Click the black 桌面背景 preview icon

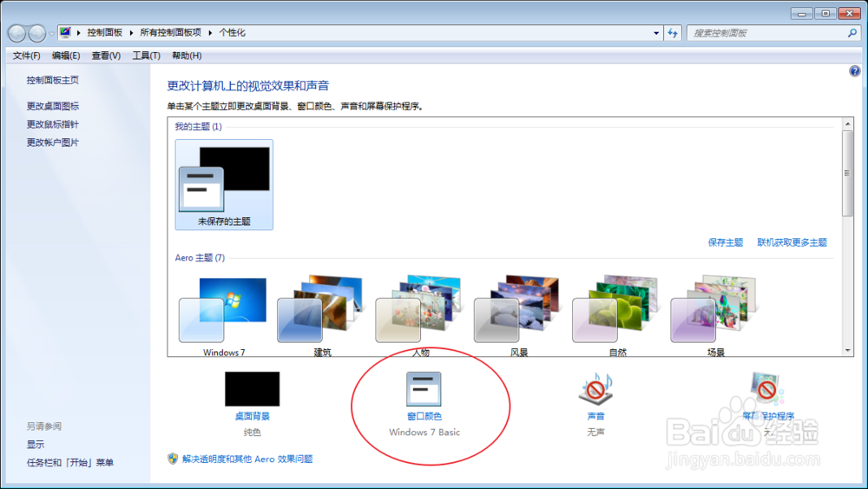click(x=252, y=389)
